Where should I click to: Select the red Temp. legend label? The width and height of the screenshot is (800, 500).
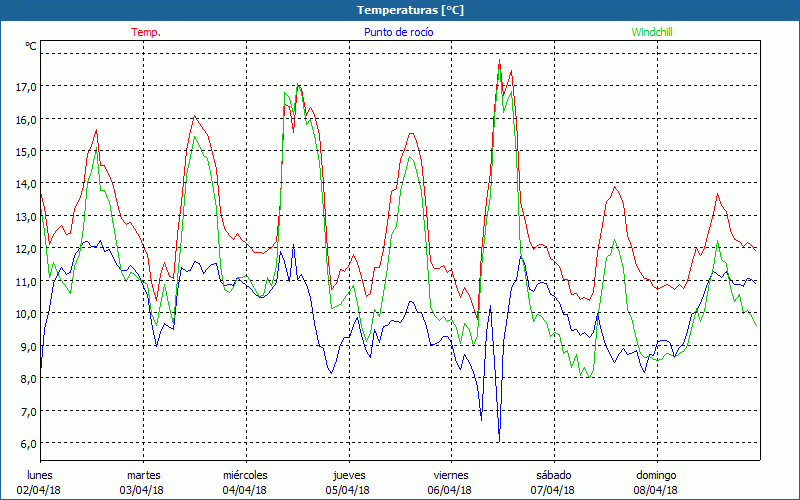click(146, 32)
